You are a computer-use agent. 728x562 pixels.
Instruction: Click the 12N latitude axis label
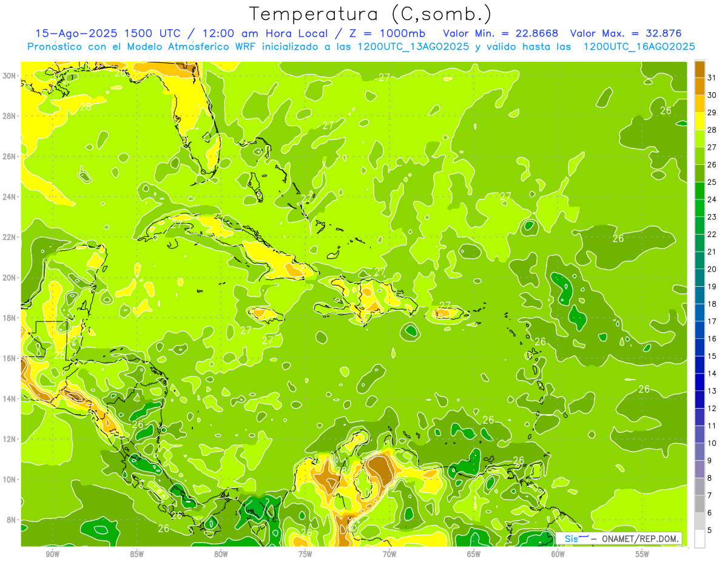(x=9, y=439)
